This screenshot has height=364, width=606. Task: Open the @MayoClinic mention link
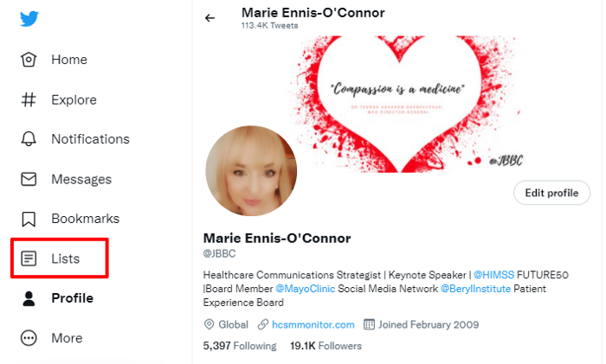305,289
